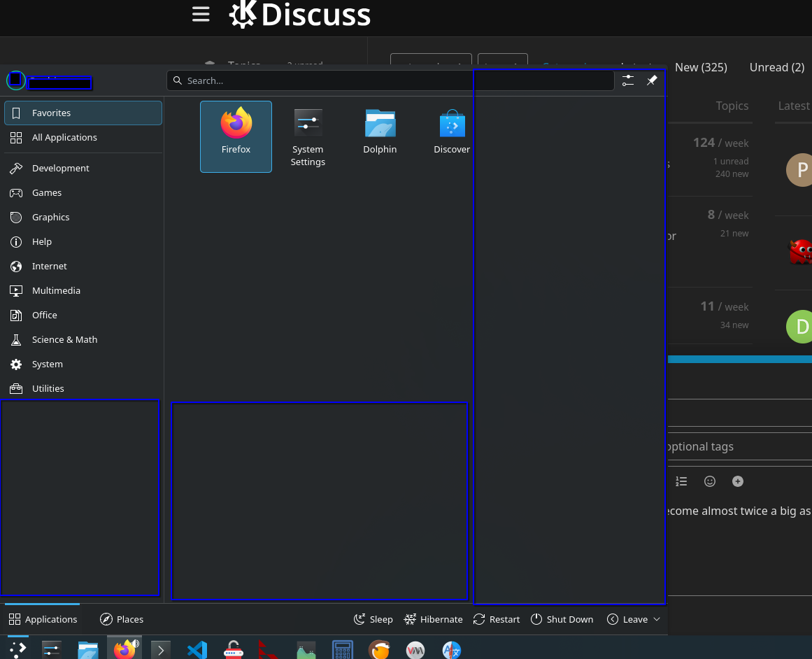Switch to the Places tab

click(x=122, y=619)
